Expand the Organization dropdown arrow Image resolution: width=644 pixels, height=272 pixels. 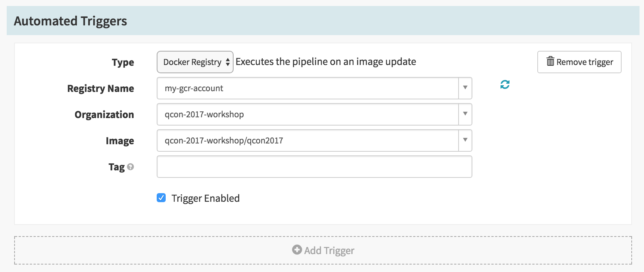[465, 114]
